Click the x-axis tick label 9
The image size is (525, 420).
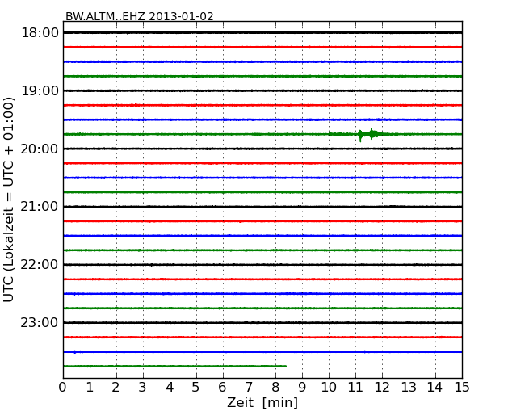coord(302,388)
